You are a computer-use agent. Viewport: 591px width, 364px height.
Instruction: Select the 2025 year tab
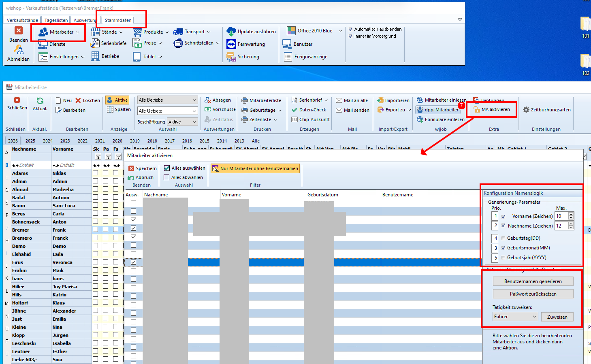(x=30, y=141)
